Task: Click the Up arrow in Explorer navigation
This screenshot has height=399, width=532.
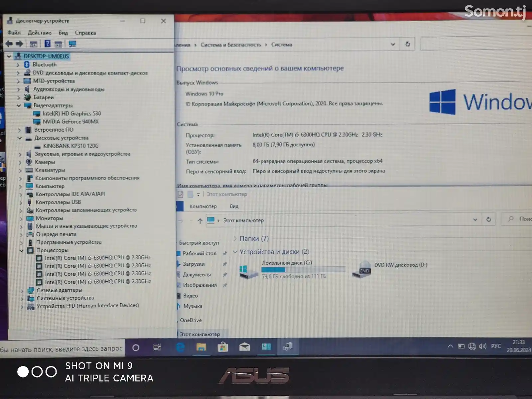Action: (200, 221)
